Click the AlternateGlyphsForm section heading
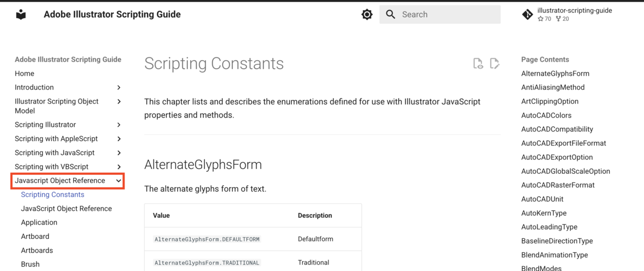This screenshot has height=271, width=644. coord(203,165)
